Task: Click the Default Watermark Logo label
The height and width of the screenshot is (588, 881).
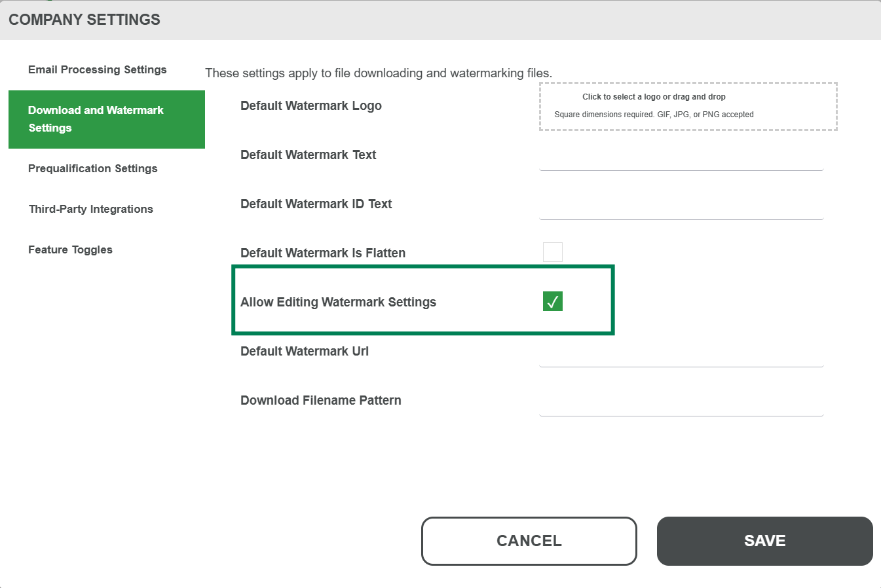Action: [x=310, y=105]
